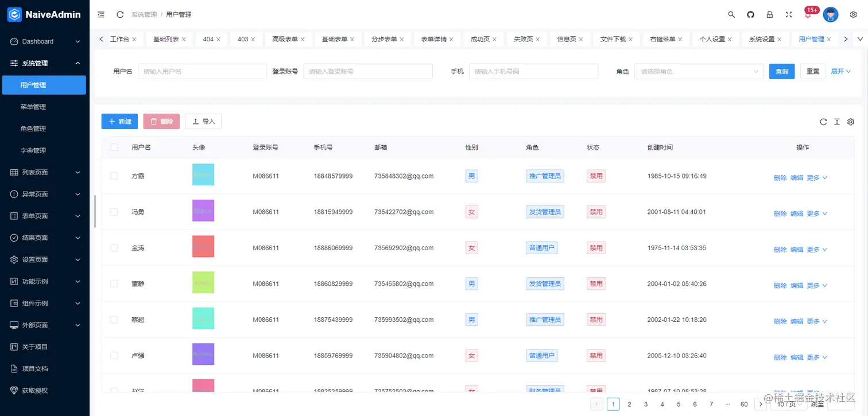Click the 查询 search button
The image size is (868, 416).
pos(782,71)
